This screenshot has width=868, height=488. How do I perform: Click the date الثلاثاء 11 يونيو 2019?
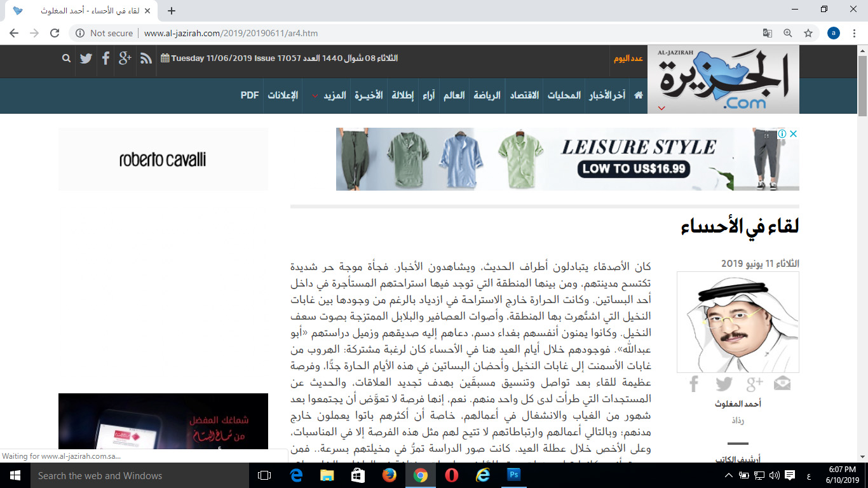(x=760, y=263)
